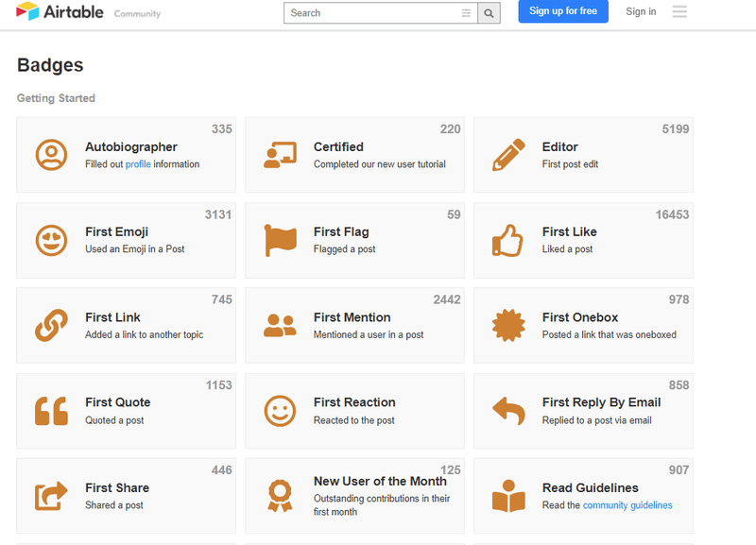This screenshot has height=545, width=756.
Task: Click the Editor pencil icon
Action: tap(507, 153)
